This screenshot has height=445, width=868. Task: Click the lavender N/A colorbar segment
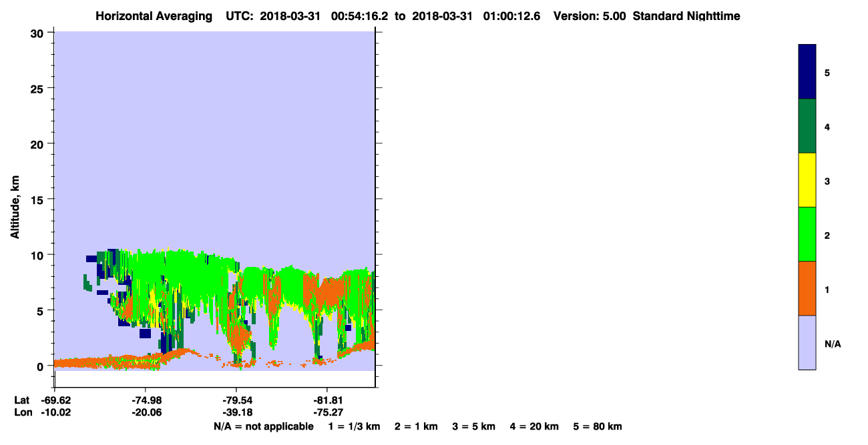[x=807, y=342]
